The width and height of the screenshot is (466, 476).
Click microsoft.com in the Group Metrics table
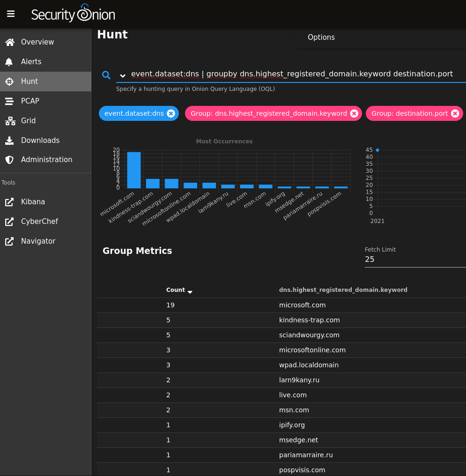[x=302, y=305]
